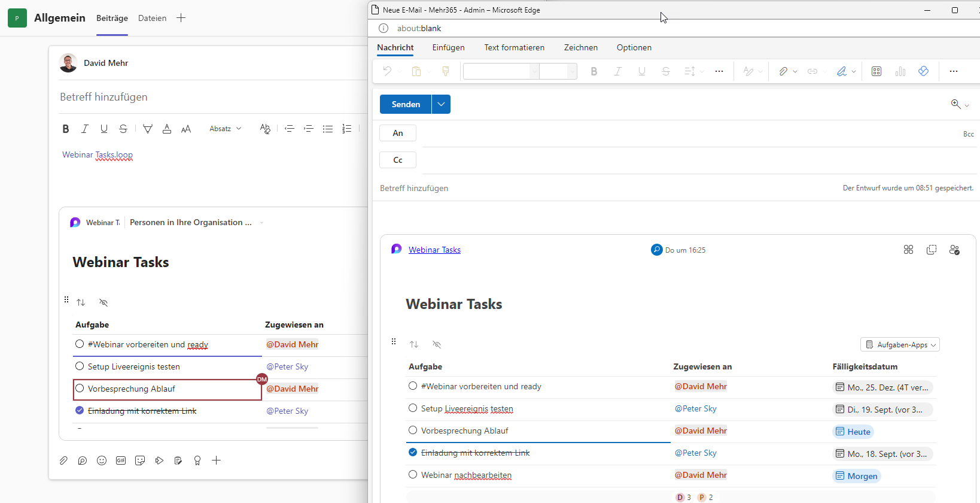
Task: Click the sort arrows icon above the email task table
Action: 414,344
